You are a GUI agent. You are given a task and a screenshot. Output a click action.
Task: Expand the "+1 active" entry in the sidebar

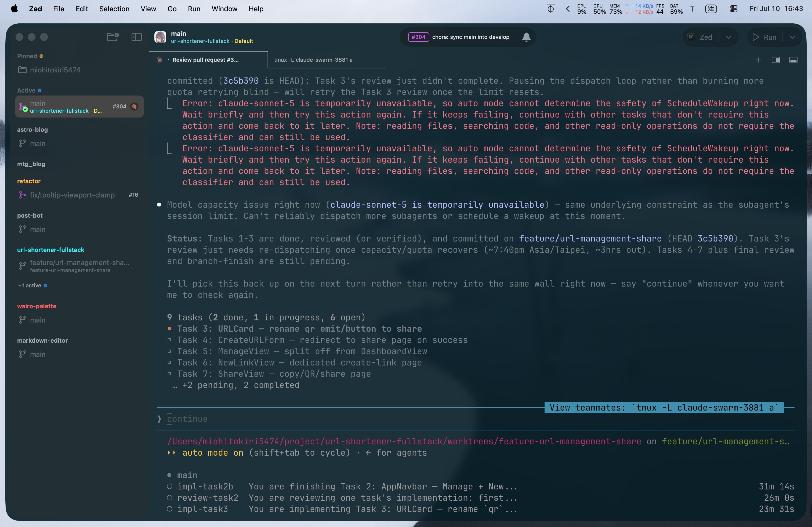click(x=32, y=286)
